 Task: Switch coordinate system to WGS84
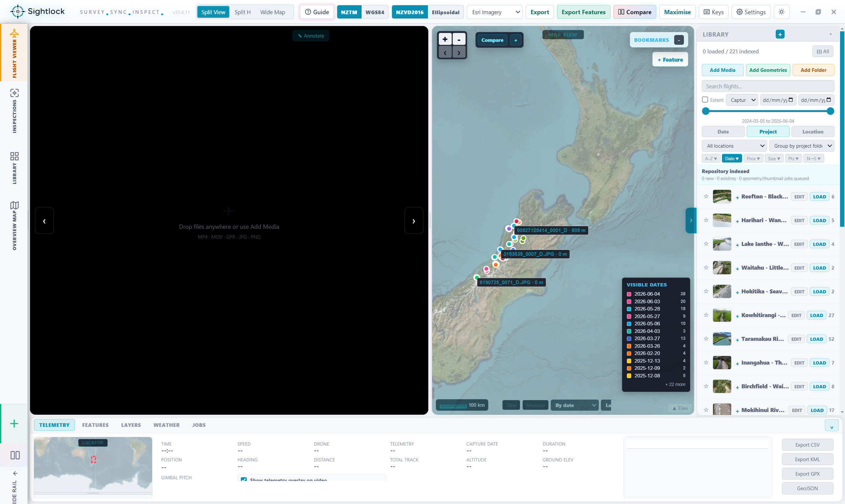coord(374,12)
